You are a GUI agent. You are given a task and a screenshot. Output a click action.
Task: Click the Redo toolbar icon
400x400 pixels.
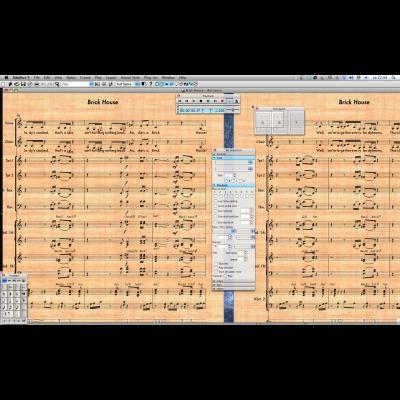click(49, 84)
